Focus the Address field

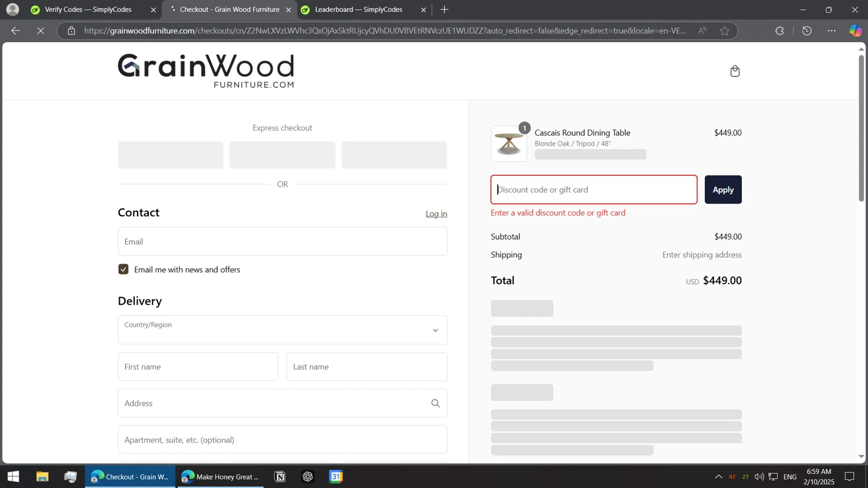click(x=282, y=404)
